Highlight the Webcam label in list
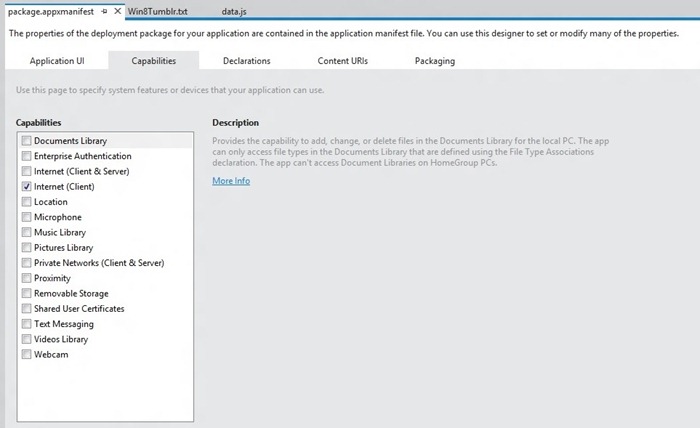 [x=51, y=354]
